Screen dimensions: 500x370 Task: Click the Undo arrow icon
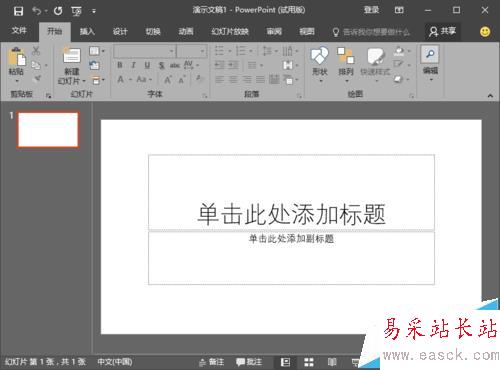[x=37, y=11]
